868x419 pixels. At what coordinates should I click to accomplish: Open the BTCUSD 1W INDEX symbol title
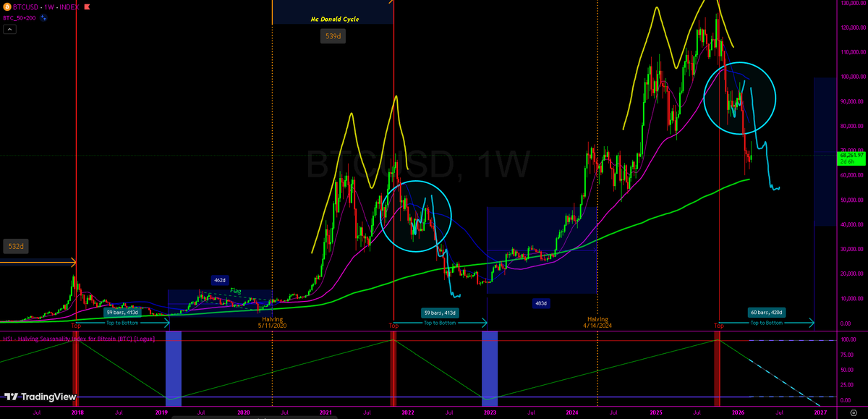pos(46,6)
